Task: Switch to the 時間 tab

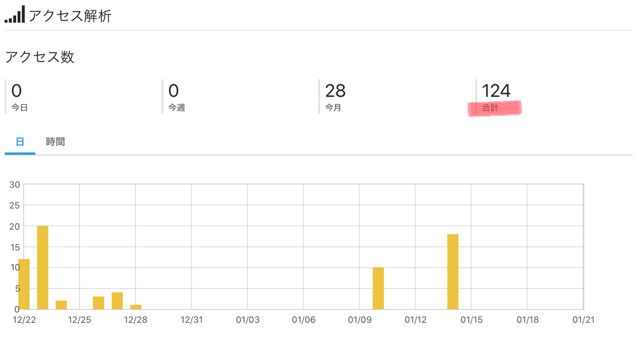Action: click(x=55, y=142)
